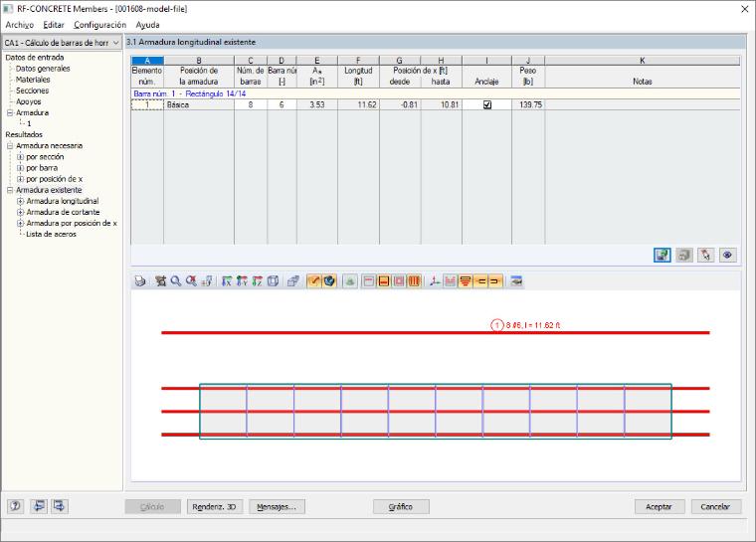Open the Editar menu
The width and height of the screenshot is (756, 542).
coord(54,25)
